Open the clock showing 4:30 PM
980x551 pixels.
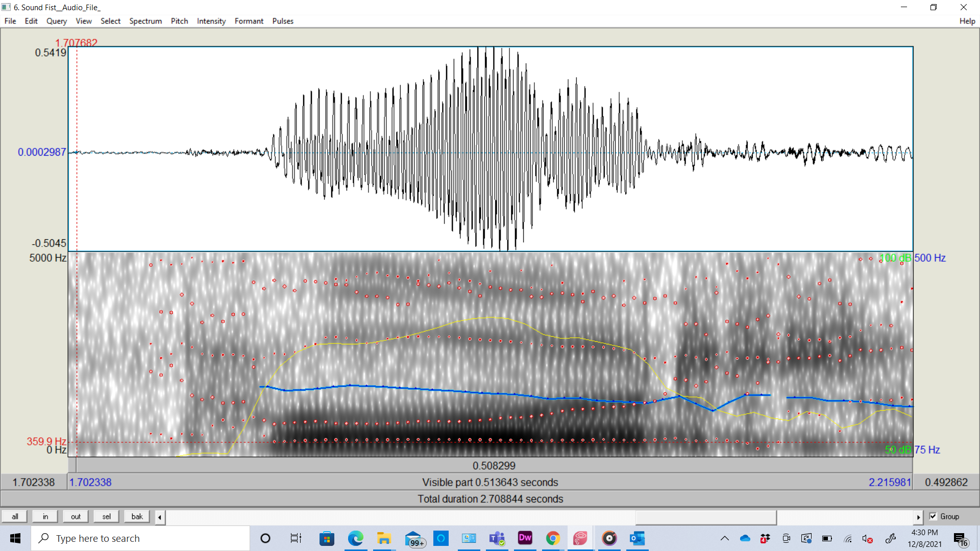[924, 538]
